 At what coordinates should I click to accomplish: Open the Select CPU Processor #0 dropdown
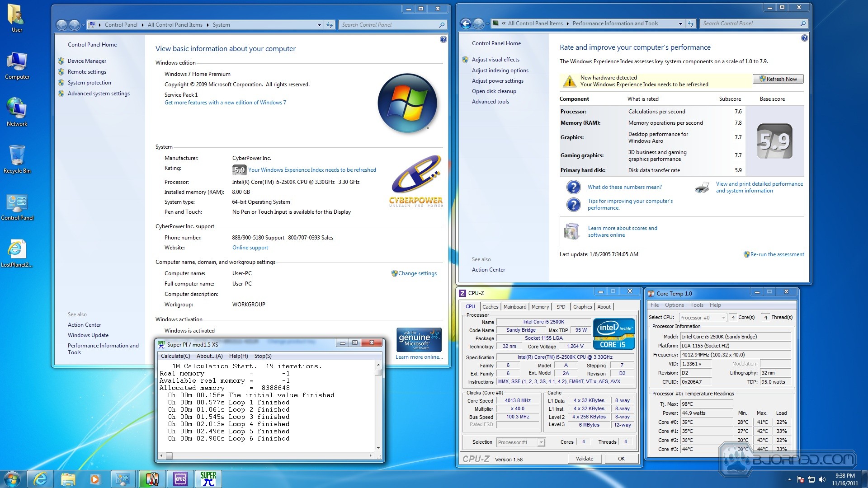tap(703, 317)
